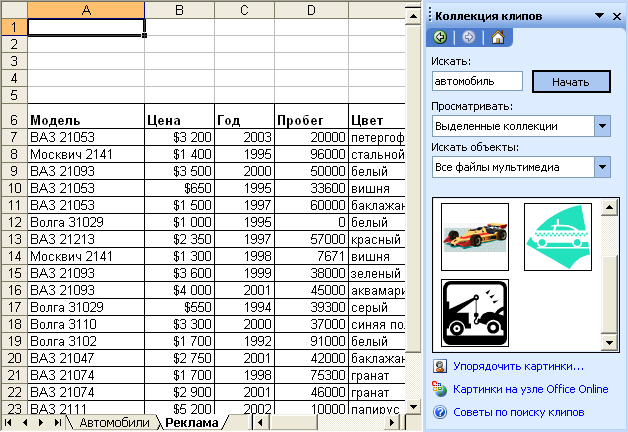Go forward in the Clip Art pane
Screen dimensions: 628x432
pyautogui.click(x=468, y=37)
